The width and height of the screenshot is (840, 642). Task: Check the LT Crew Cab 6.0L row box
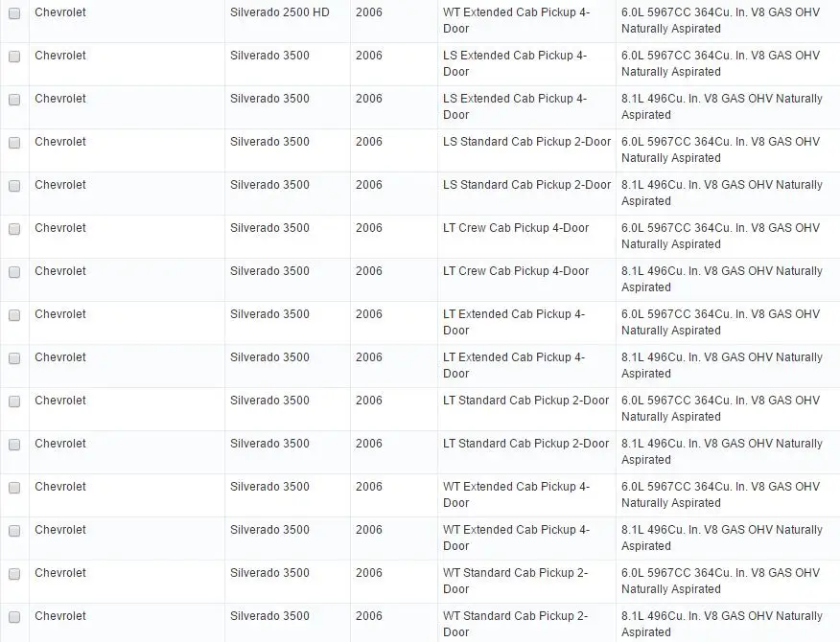14,229
